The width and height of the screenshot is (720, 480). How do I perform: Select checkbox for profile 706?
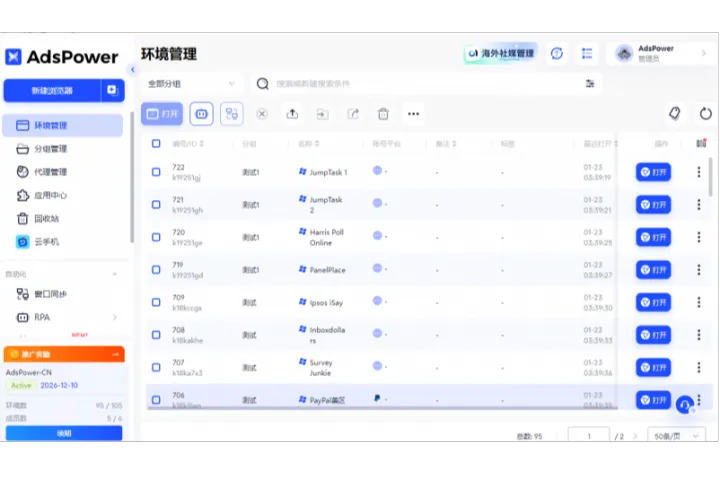pyautogui.click(x=156, y=400)
